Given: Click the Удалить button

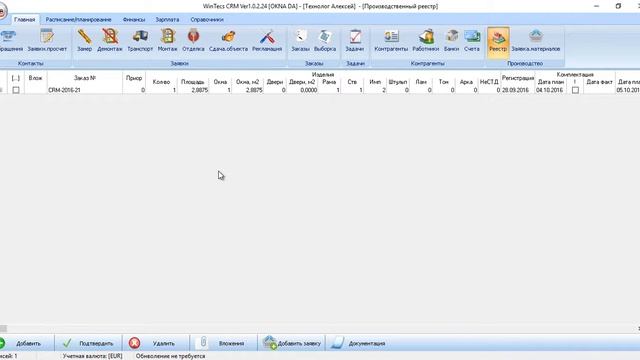Looking at the screenshot, I should point(156,343).
